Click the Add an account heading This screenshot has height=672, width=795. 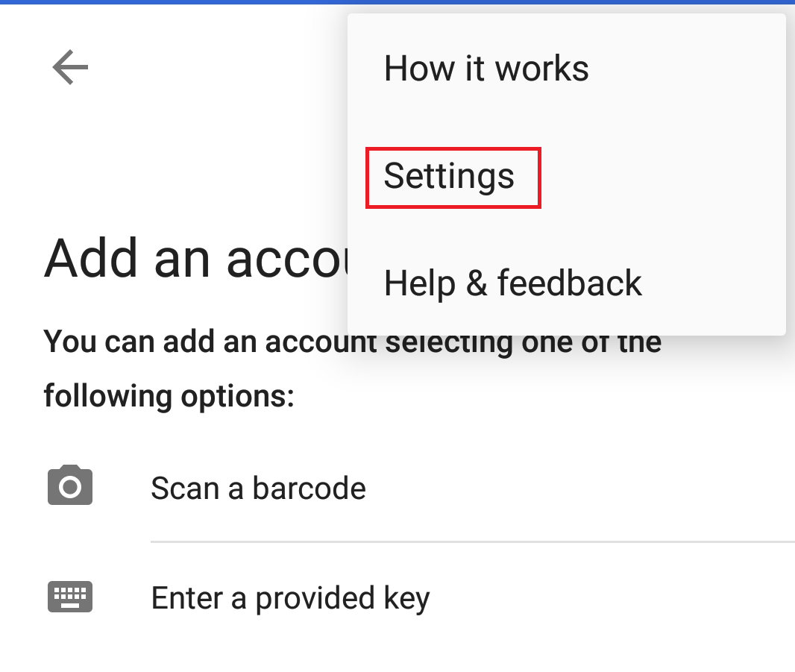point(194,258)
